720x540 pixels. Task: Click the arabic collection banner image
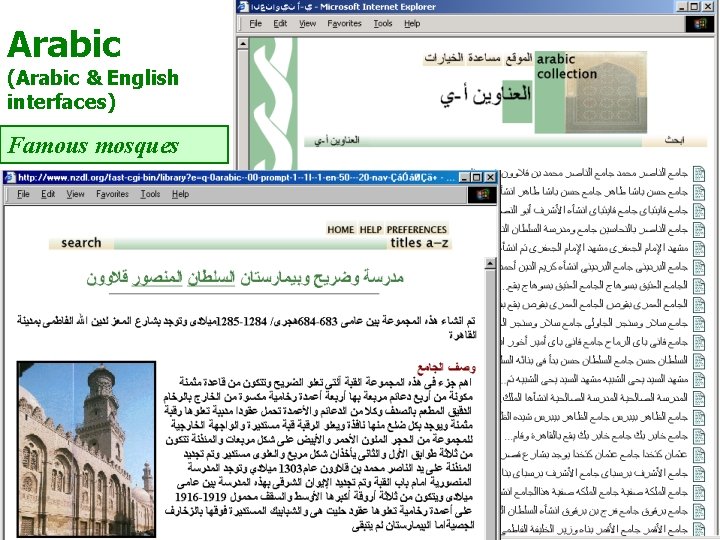591,92
